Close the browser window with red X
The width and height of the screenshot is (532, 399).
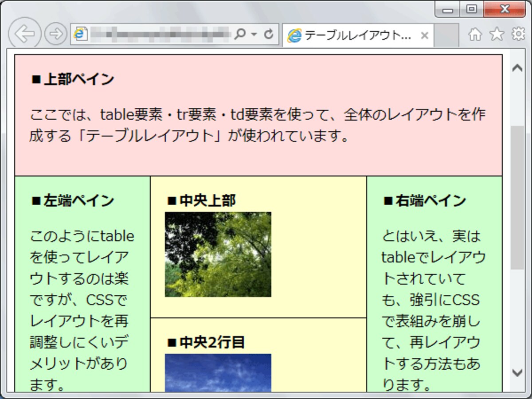505,9
